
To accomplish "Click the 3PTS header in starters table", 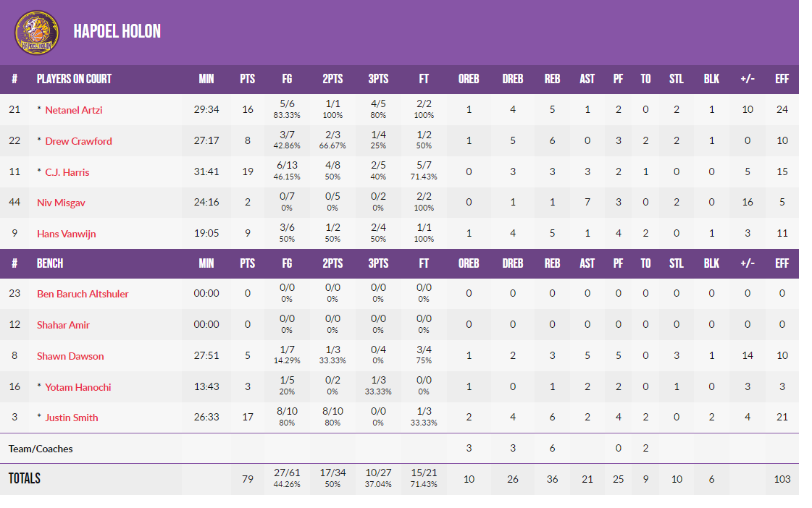I will click(378, 79).
